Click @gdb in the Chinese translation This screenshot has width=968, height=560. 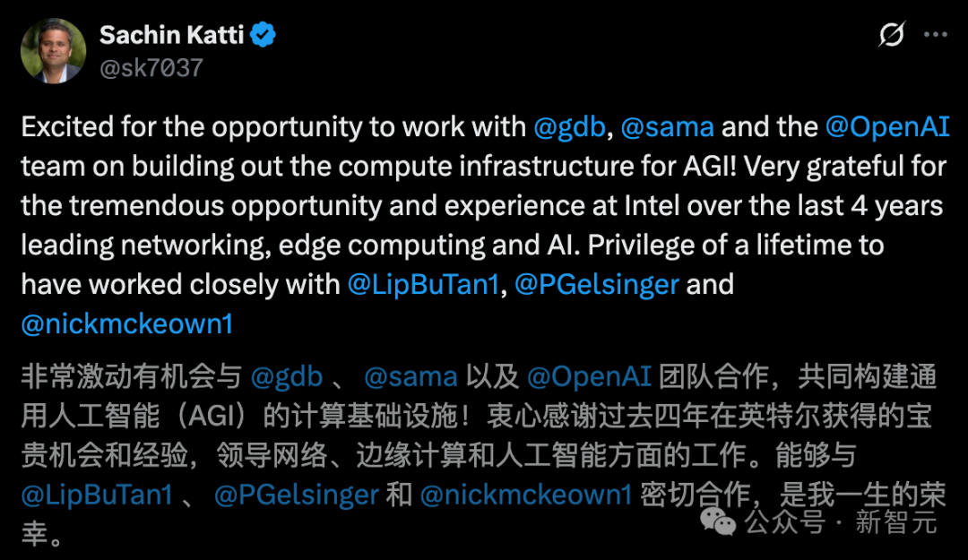(x=286, y=376)
